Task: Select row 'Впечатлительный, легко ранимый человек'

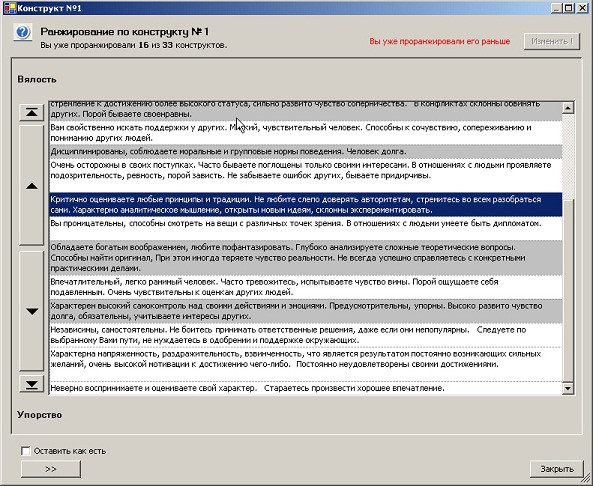Action: pyautogui.click(x=306, y=287)
